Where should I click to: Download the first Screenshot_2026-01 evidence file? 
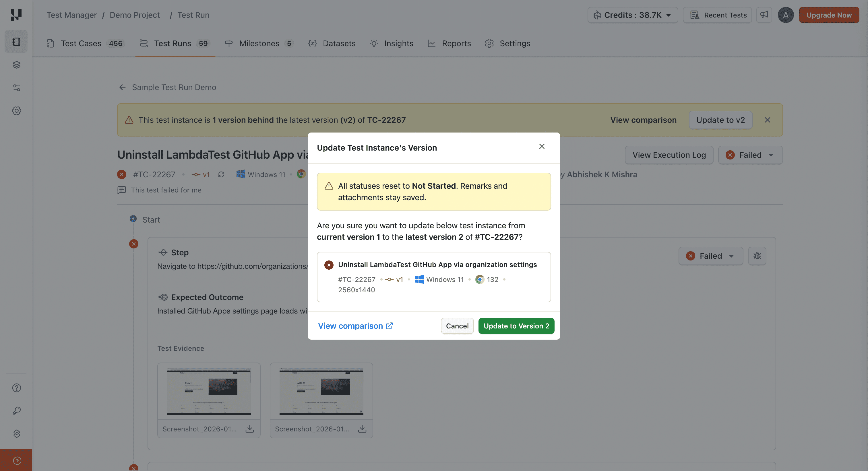(x=250, y=429)
